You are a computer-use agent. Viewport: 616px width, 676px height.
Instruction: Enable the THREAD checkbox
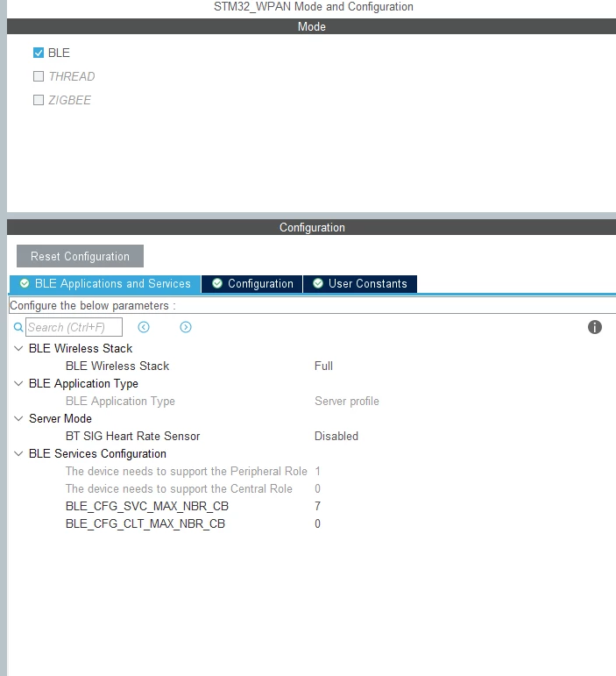click(39, 76)
